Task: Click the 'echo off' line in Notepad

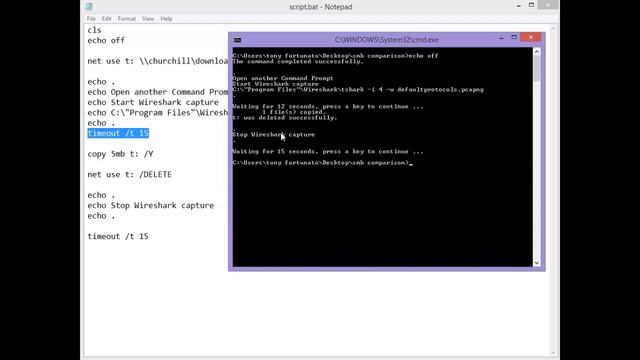Action: (106, 40)
